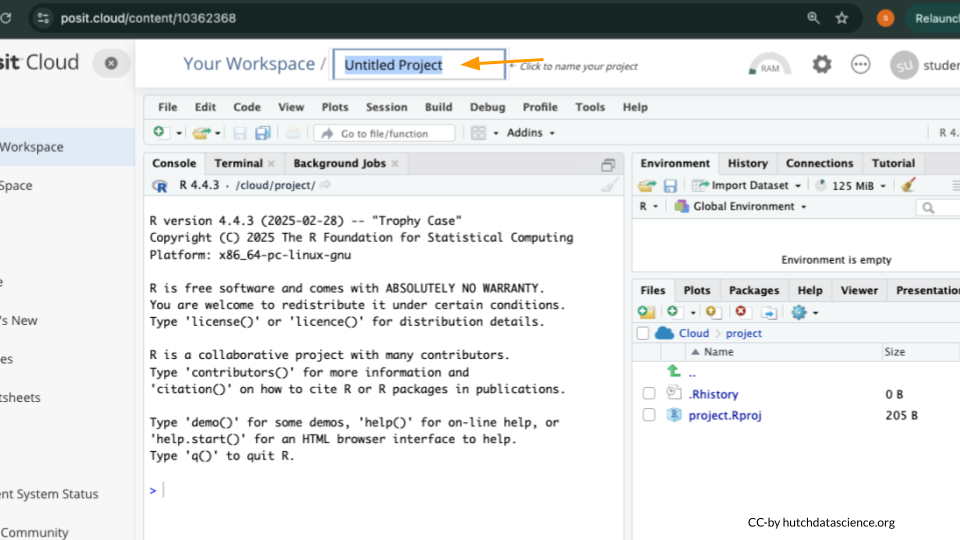Viewport: 960px width, 540px height.
Task: Expand the recent files arrow beside Open File
Action: (x=217, y=133)
